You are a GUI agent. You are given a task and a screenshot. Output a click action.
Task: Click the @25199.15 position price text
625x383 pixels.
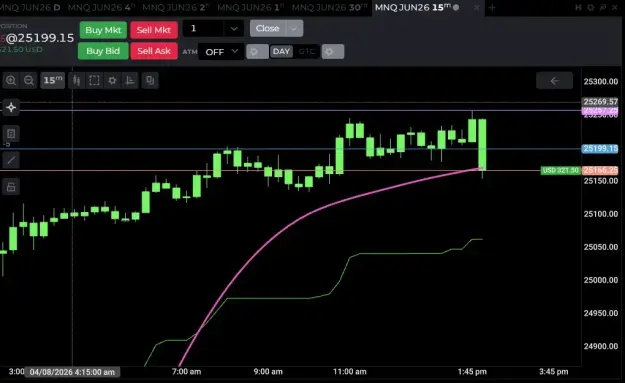40,38
